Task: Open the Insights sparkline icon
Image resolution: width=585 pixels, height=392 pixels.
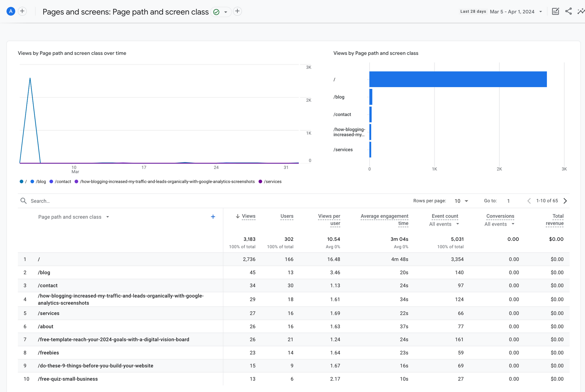Action: tap(581, 11)
